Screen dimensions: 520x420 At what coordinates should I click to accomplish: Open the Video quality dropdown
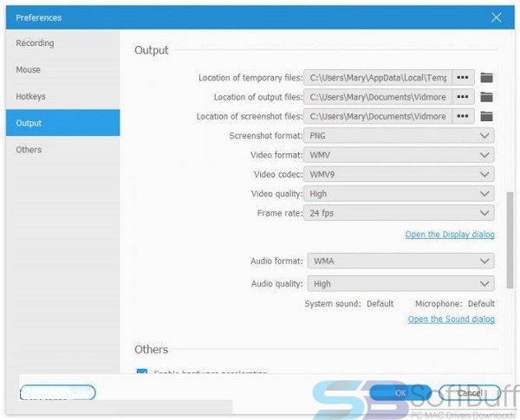pyautogui.click(x=399, y=194)
